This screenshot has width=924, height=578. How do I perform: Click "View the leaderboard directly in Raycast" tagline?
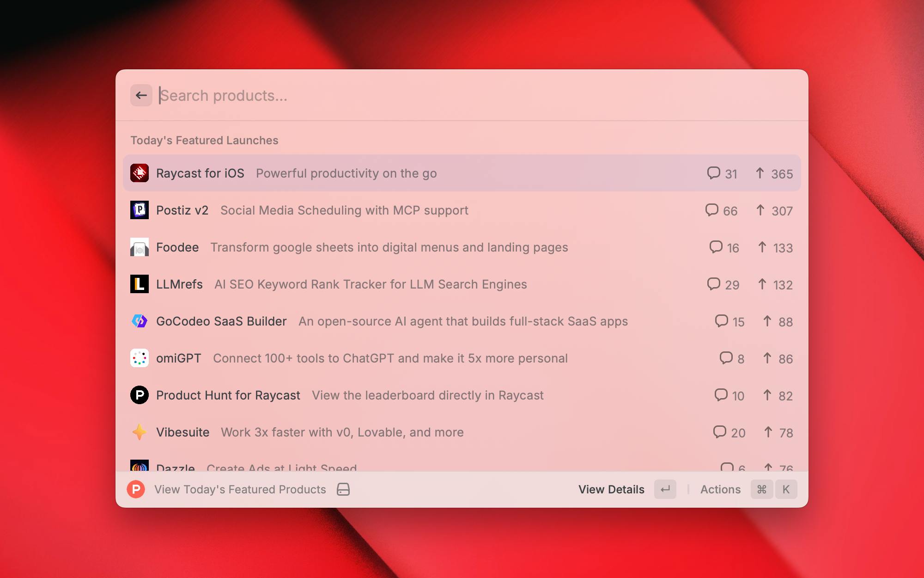pyautogui.click(x=428, y=395)
